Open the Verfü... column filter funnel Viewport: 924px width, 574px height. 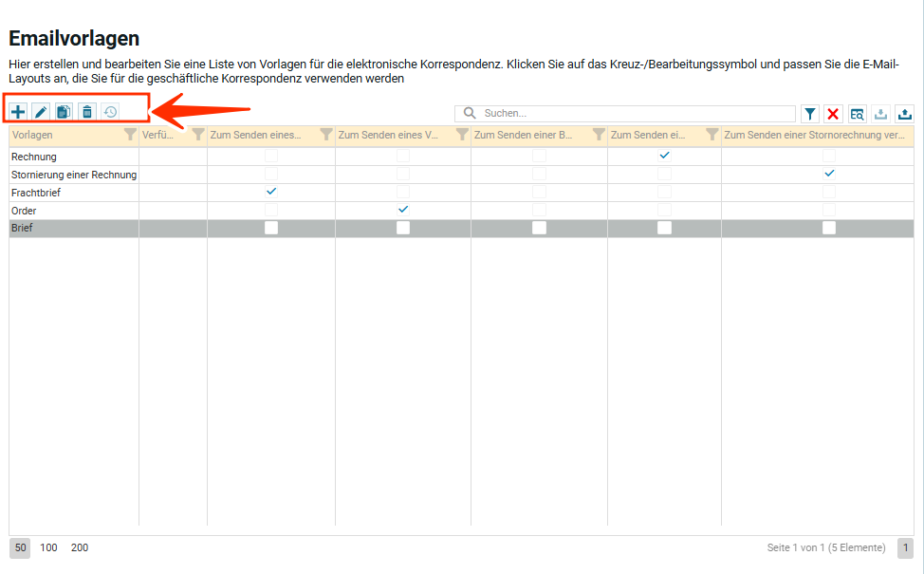point(198,136)
